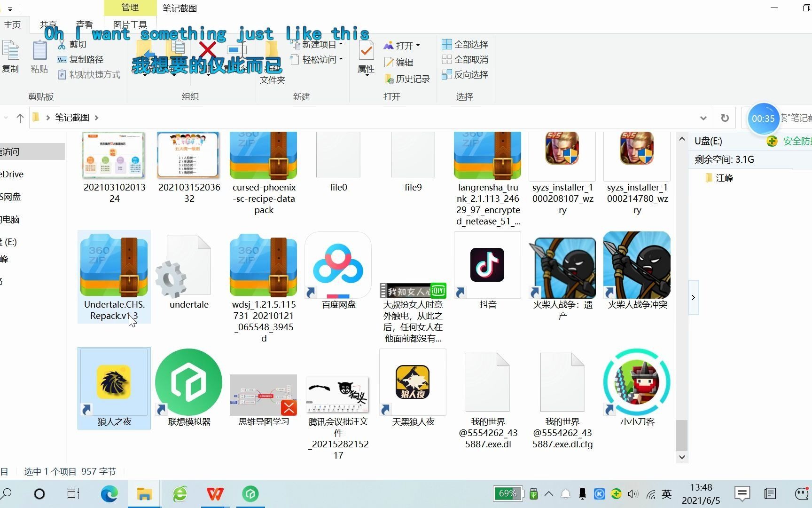Viewport: 812px width, 508px height.
Task: Select image 20210315203632
Action: point(188,168)
